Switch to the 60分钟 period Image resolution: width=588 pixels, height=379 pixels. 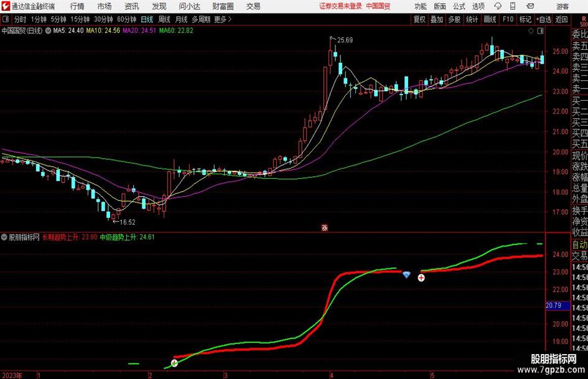pos(126,19)
